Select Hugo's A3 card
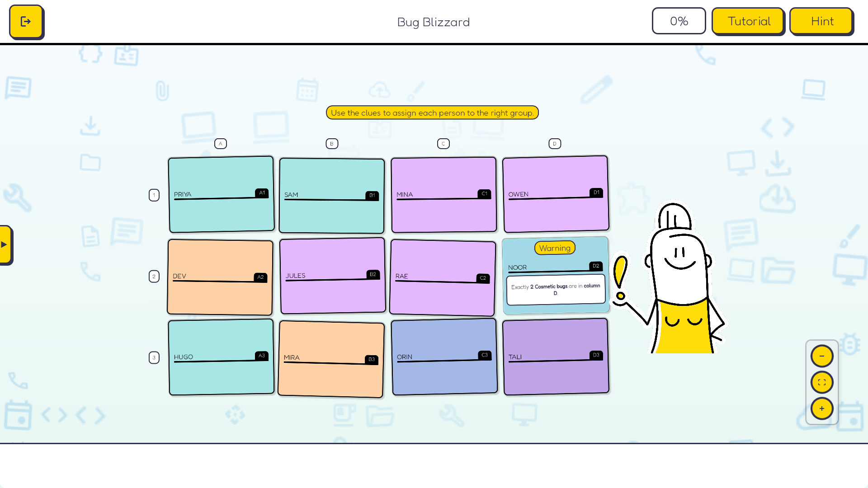The image size is (868, 488). click(x=221, y=357)
